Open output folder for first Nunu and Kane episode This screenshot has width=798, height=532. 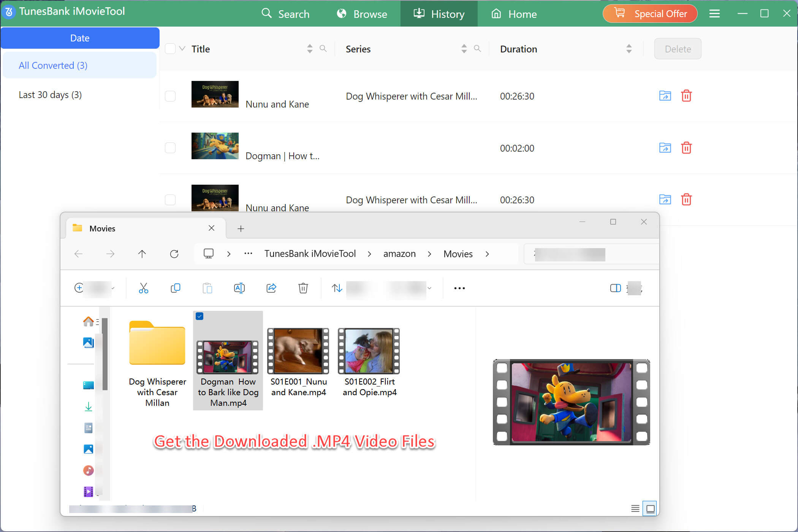665,96
